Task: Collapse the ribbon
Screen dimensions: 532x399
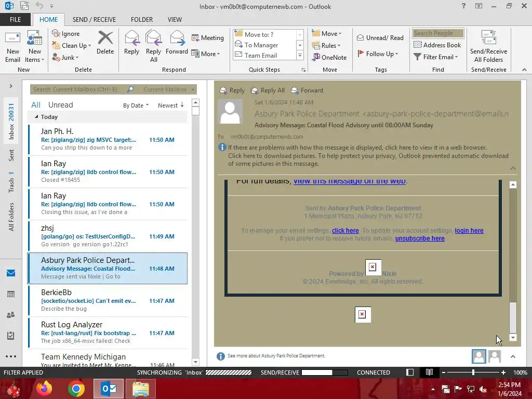Action: [524, 70]
